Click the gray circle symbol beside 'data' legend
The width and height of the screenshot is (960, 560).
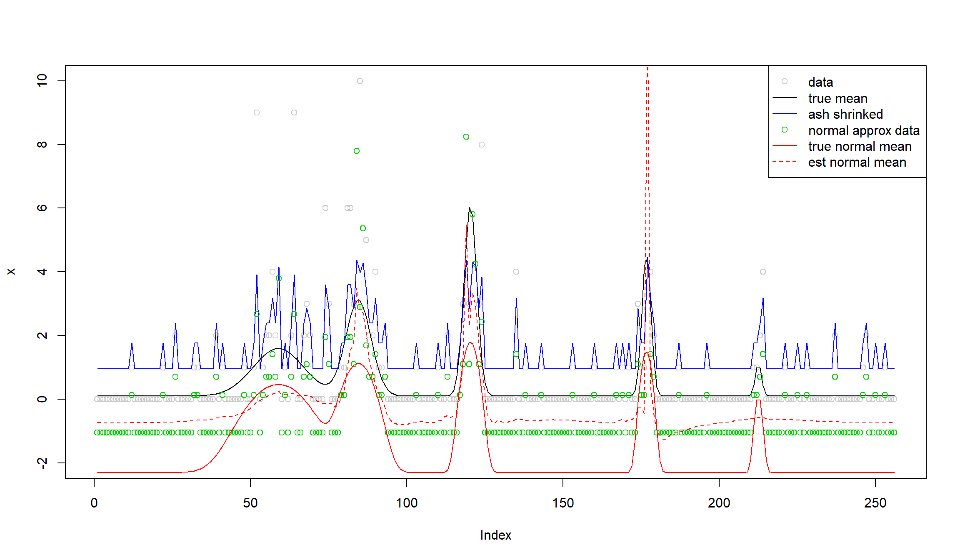pyautogui.click(x=784, y=81)
